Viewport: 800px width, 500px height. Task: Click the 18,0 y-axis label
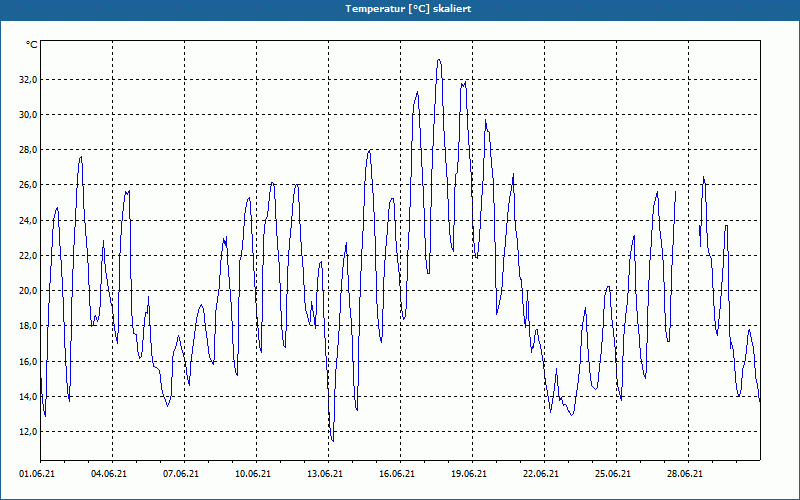click(28, 326)
